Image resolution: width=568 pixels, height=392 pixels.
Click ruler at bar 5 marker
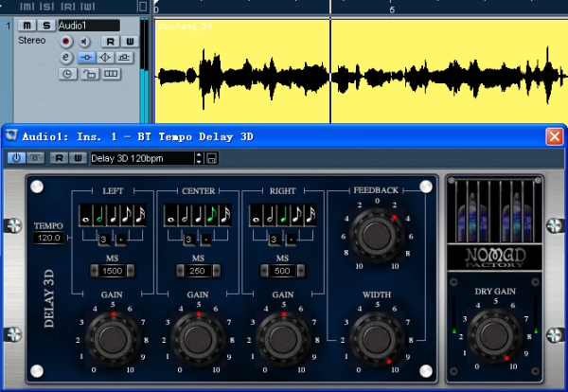click(x=392, y=9)
